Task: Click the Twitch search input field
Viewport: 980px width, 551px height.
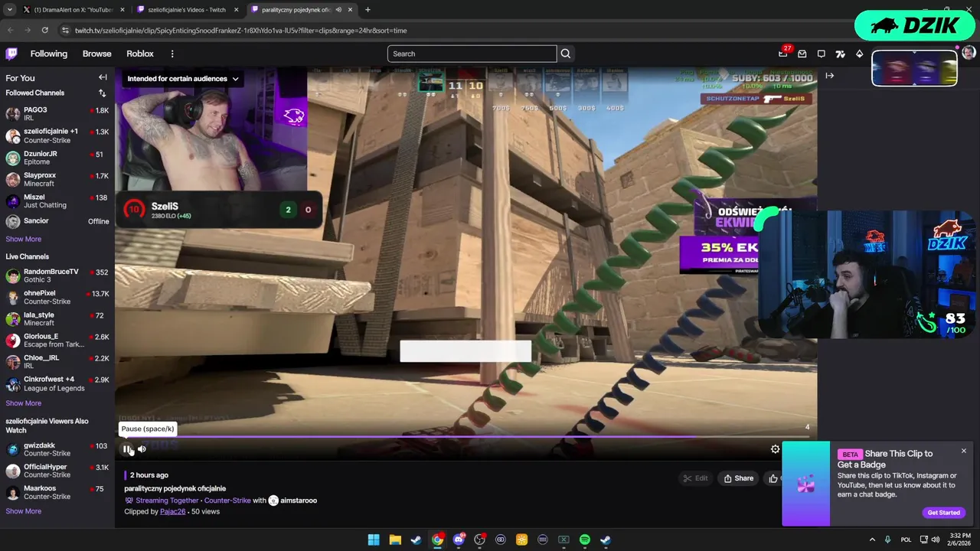Action: point(472,54)
